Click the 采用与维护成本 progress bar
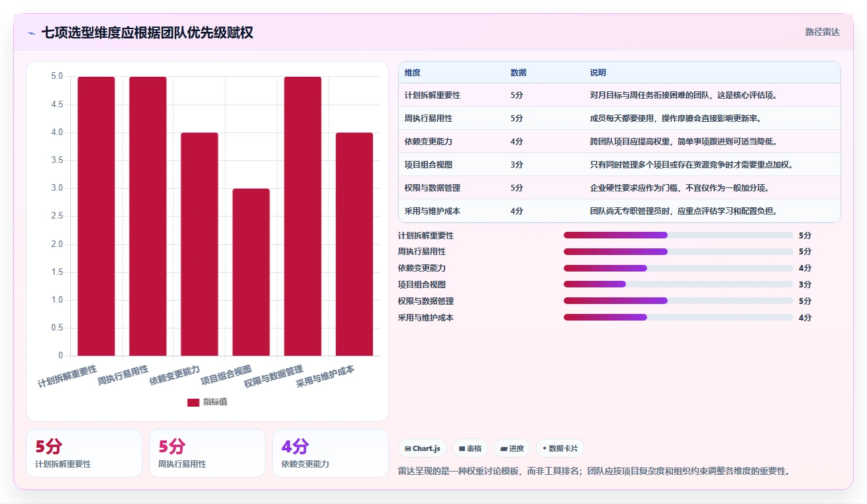The image size is (867, 504). [x=678, y=317]
